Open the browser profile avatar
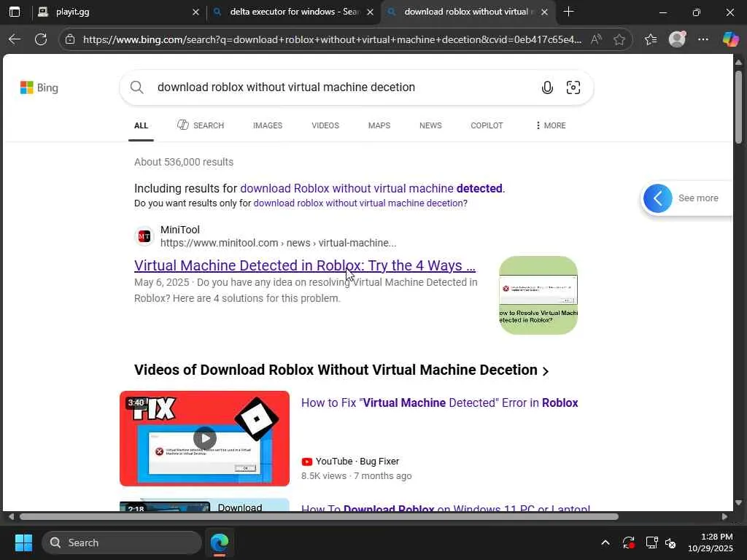This screenshot has width=747, height=560. coord(677,39)
